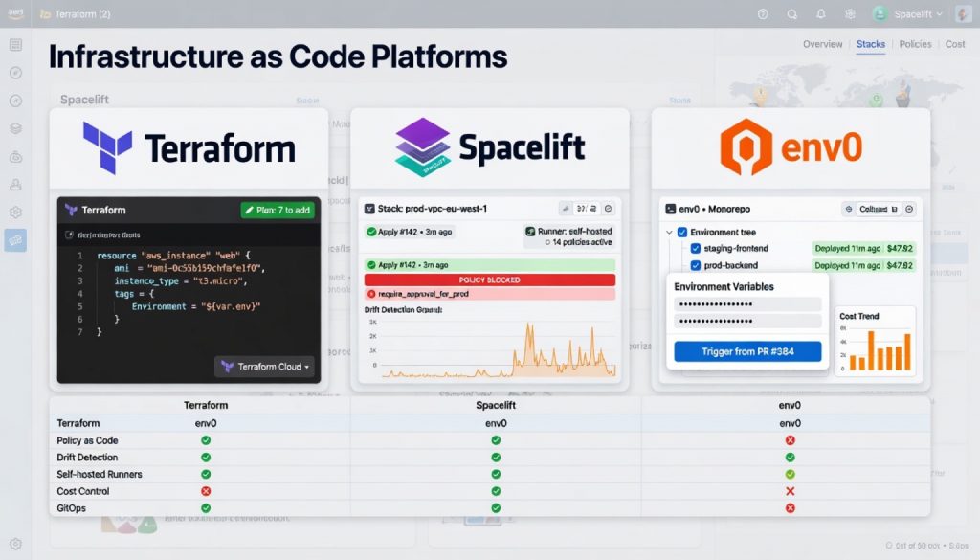Open the Terraform Cloud dropdown
The image size is (980, 560).
click(x=265, y=367)
